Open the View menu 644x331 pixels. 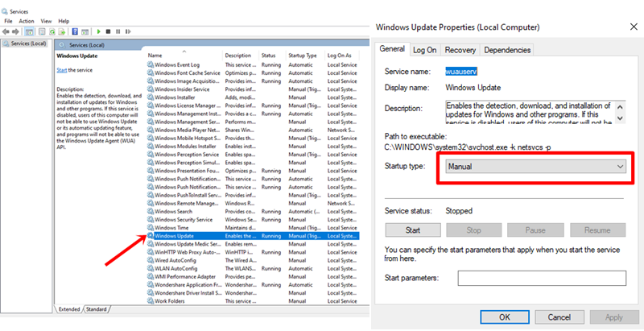pos(46,21)
